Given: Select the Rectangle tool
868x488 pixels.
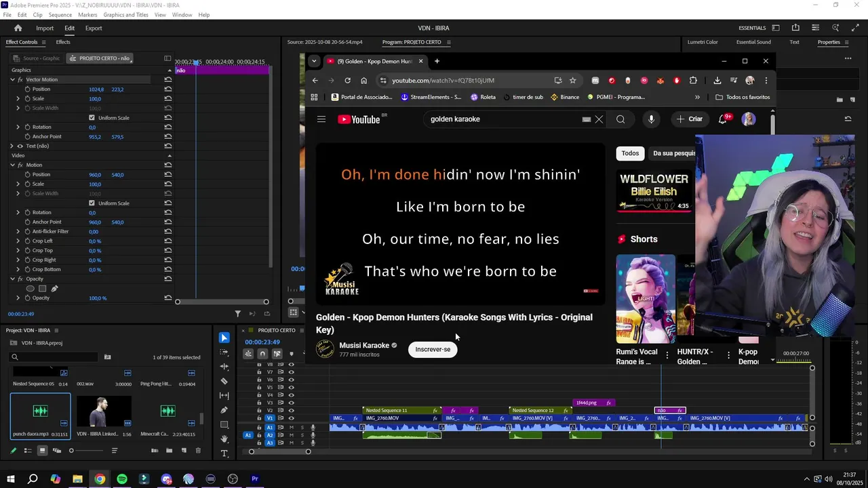Looking at the screenshot, I should 224,424.
